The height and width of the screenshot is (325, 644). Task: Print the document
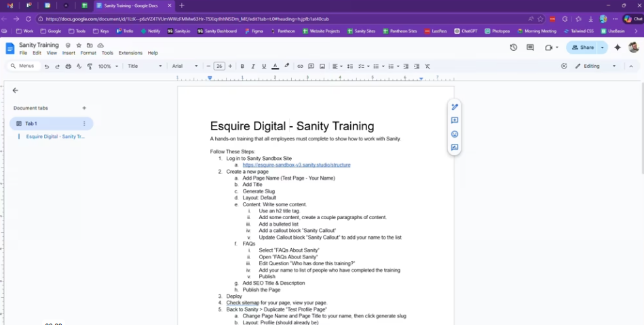[x=68, y=66]
